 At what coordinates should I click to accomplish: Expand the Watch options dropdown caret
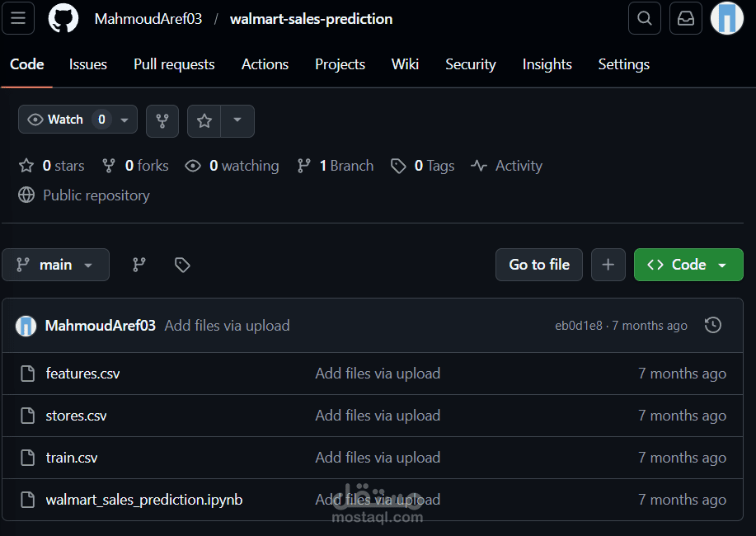pyautogui.click(x=124, y=120)
